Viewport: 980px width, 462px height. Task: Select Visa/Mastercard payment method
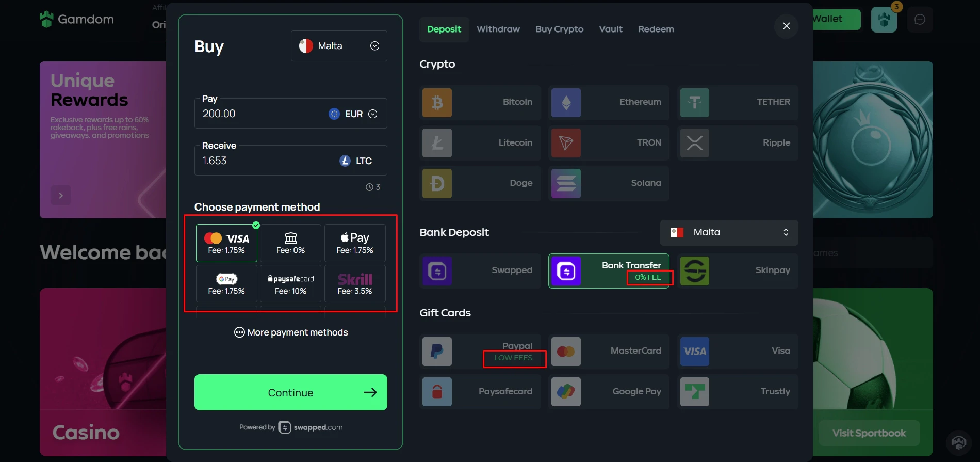point(226,243)
